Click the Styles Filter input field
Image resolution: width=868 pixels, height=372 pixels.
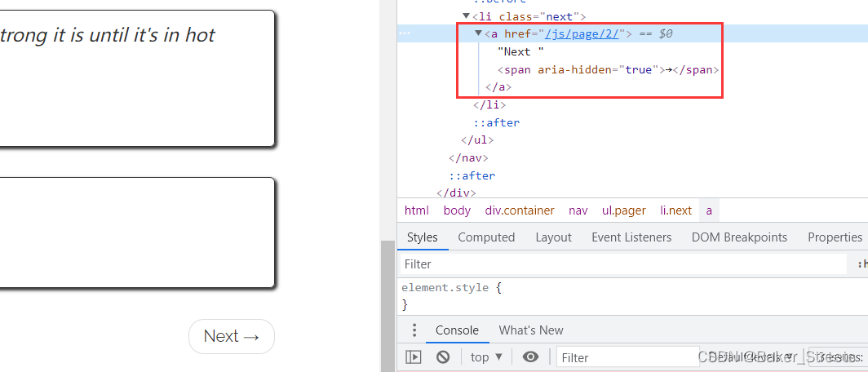tap(623, 264)
